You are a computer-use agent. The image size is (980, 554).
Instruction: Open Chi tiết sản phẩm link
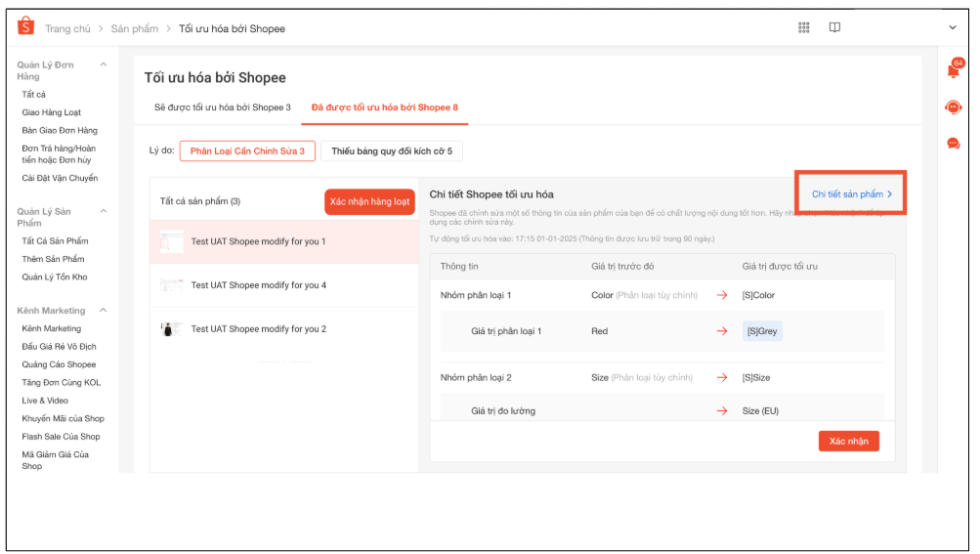852,194
